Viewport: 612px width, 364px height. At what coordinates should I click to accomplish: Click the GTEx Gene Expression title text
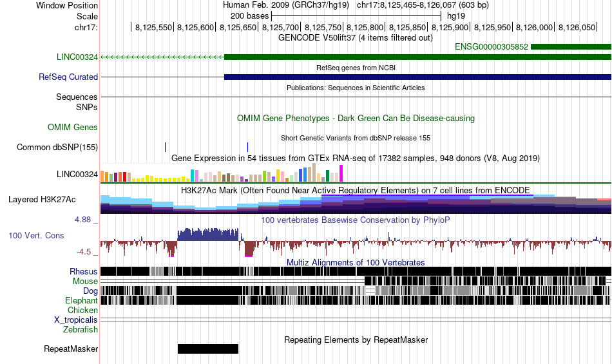(356, 158)
